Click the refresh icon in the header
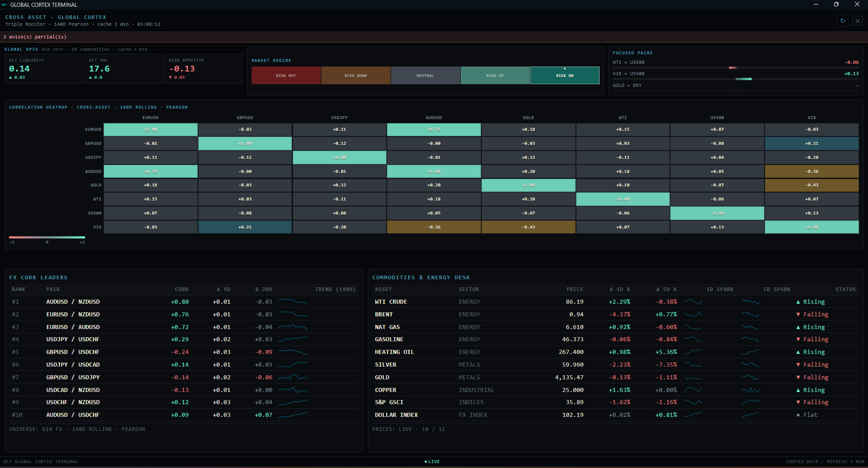Image resolution: width=868 pixels, height=468 pixels. 843,21
